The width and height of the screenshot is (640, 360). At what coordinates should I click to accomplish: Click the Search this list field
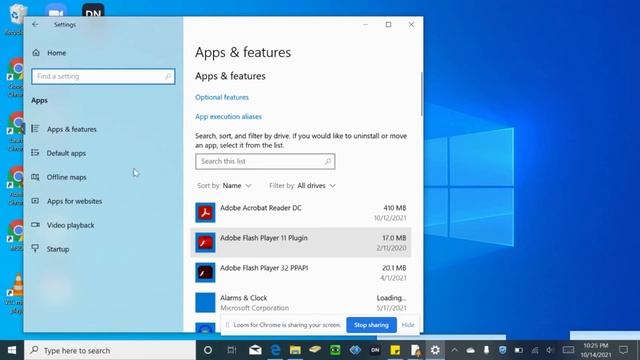(265, 161)
